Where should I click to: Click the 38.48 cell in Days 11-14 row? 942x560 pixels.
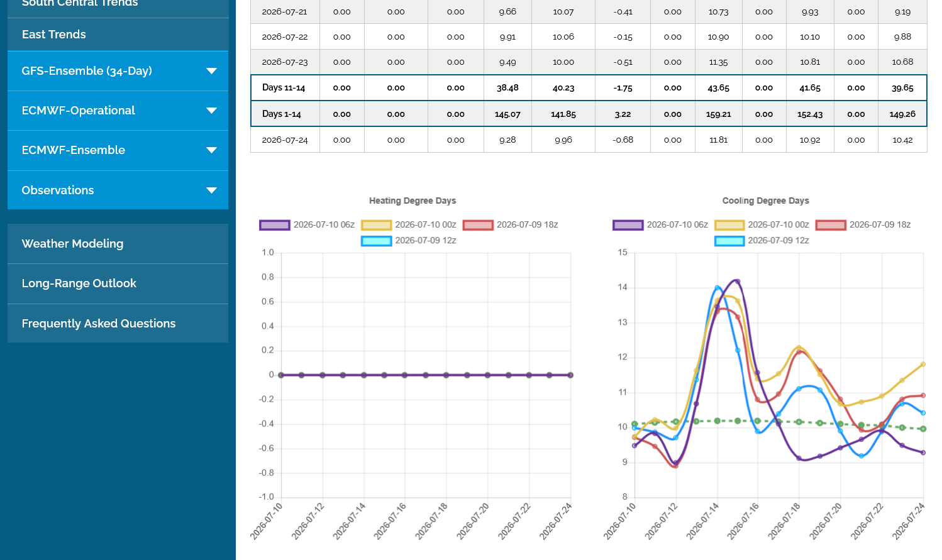point(507,88)
